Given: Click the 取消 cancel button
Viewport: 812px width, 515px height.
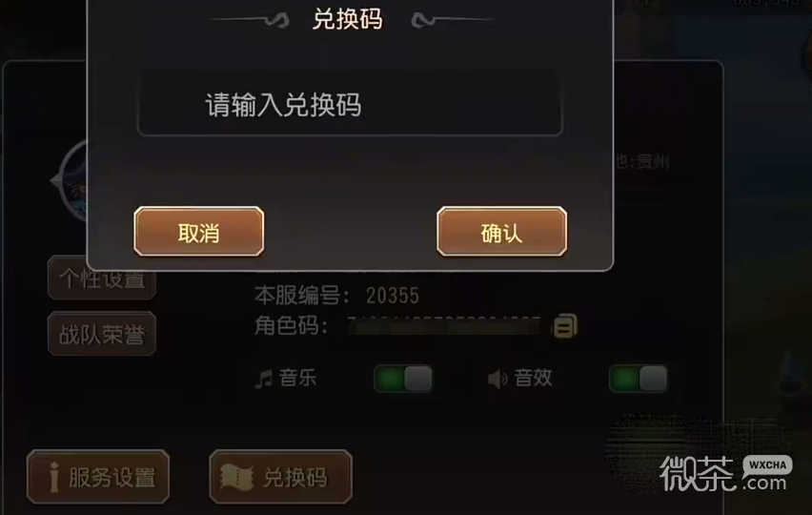Looking at the screenshot, I should [199, 232].
